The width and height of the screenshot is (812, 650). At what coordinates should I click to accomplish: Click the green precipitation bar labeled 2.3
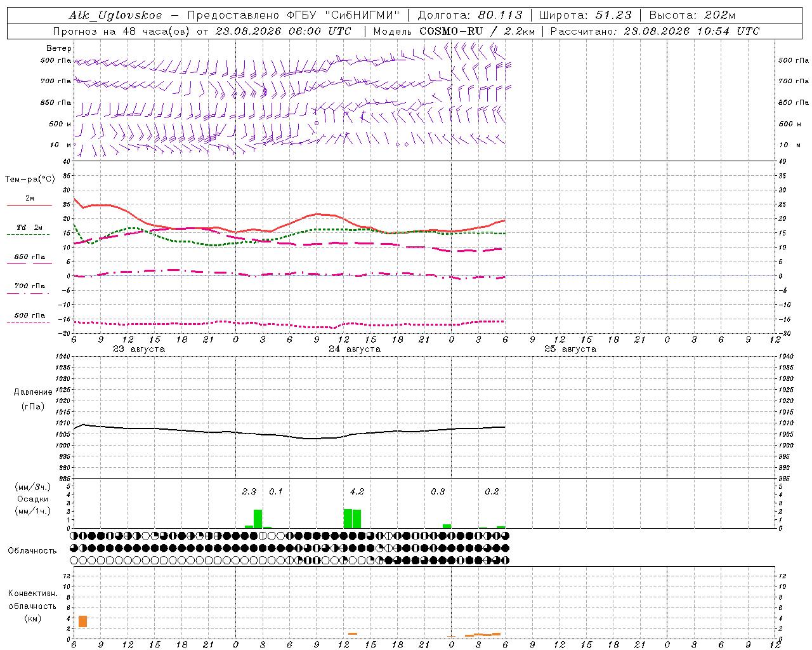(258, 519)
